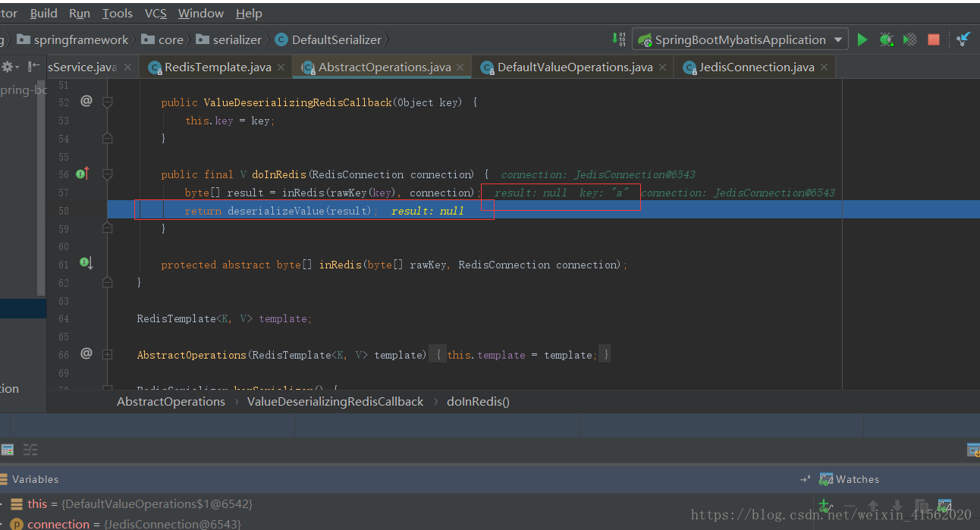
Task: Open the Help menu
Action: pos(249,13)
